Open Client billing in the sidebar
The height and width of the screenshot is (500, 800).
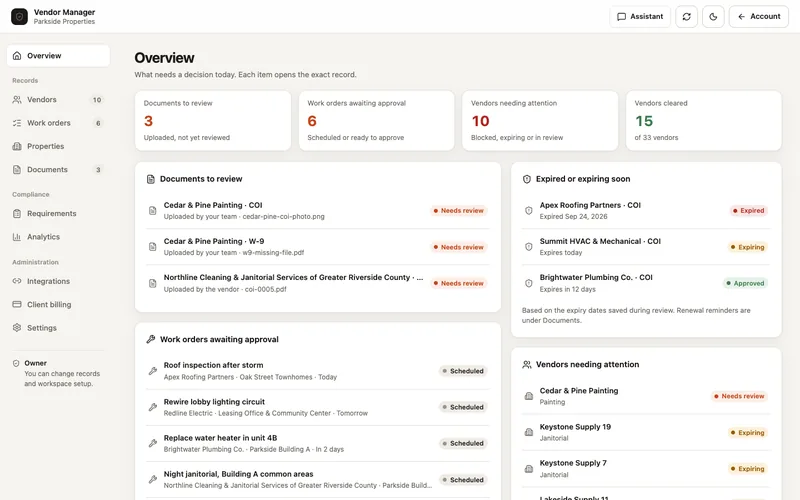[58, 305]
